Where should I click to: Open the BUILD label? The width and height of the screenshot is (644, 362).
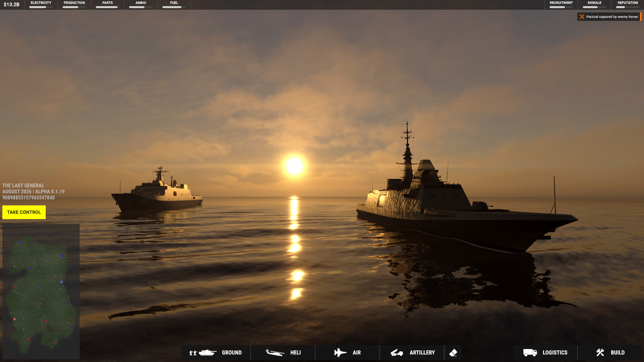[618, 353]
